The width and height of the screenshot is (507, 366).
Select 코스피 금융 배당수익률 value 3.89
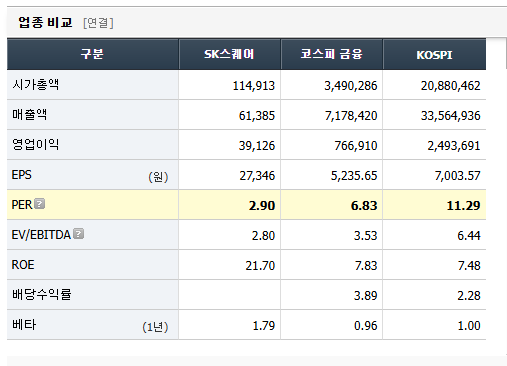(366, 296)
